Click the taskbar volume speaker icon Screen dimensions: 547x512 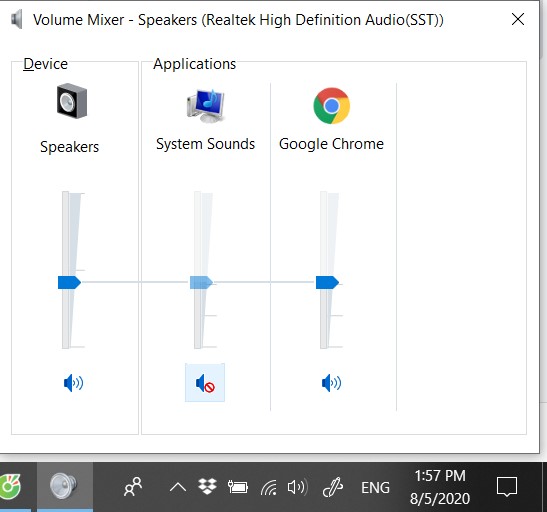(298, 487)
